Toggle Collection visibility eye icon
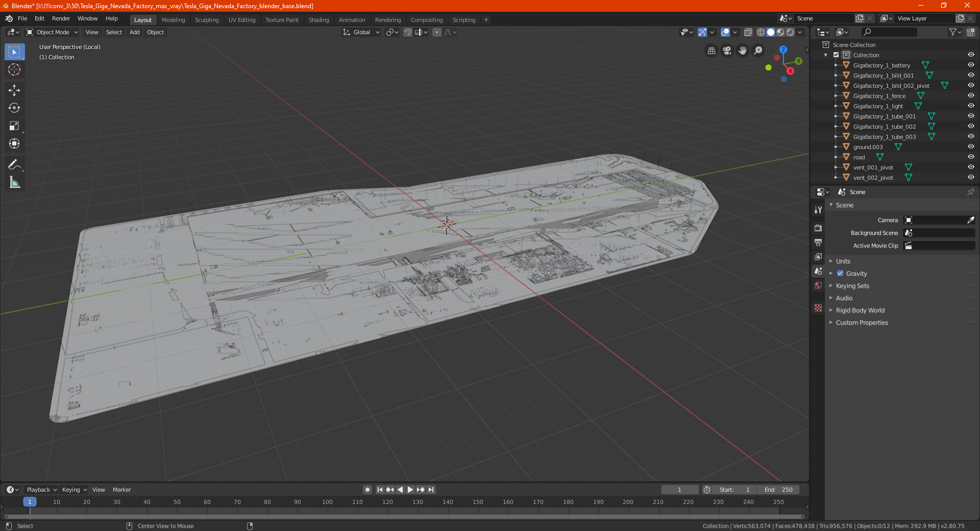This screenshot has width=980, height=531. pos(971,55)
